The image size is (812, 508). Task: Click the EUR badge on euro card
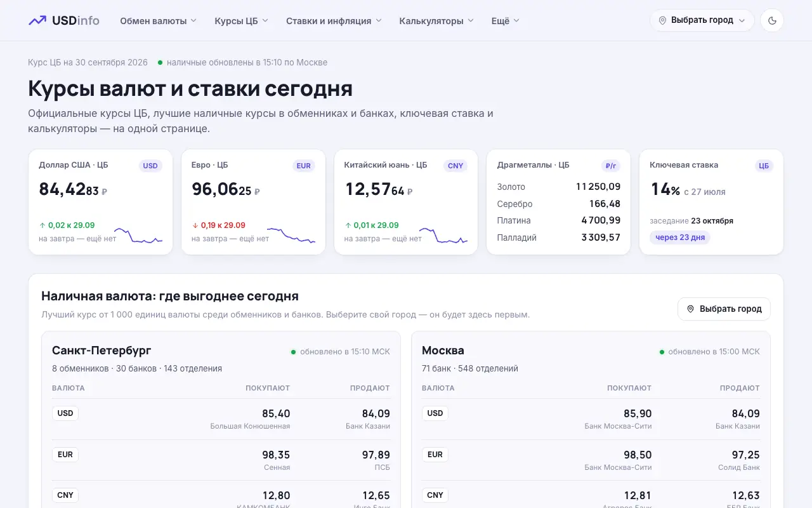click(x=304, y=166)
